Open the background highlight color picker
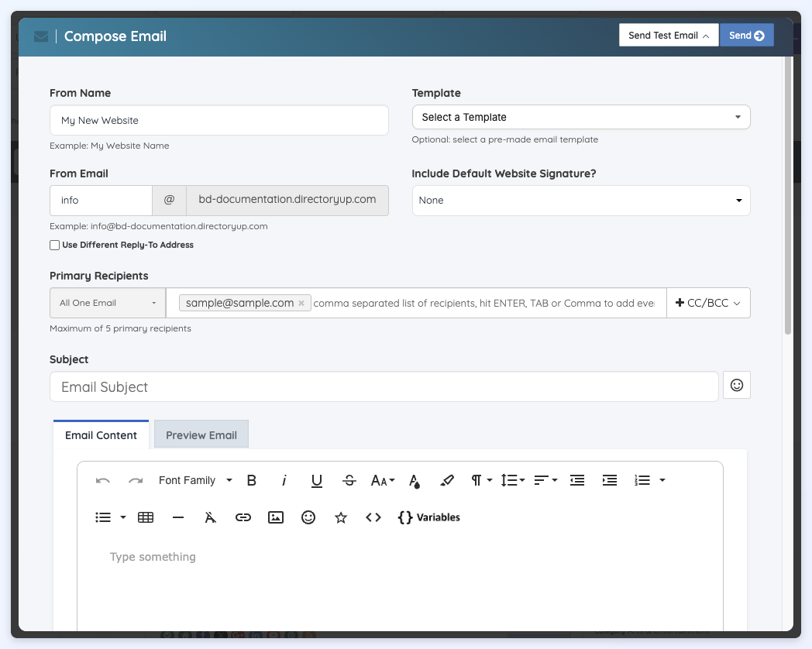 coord(447,481)
